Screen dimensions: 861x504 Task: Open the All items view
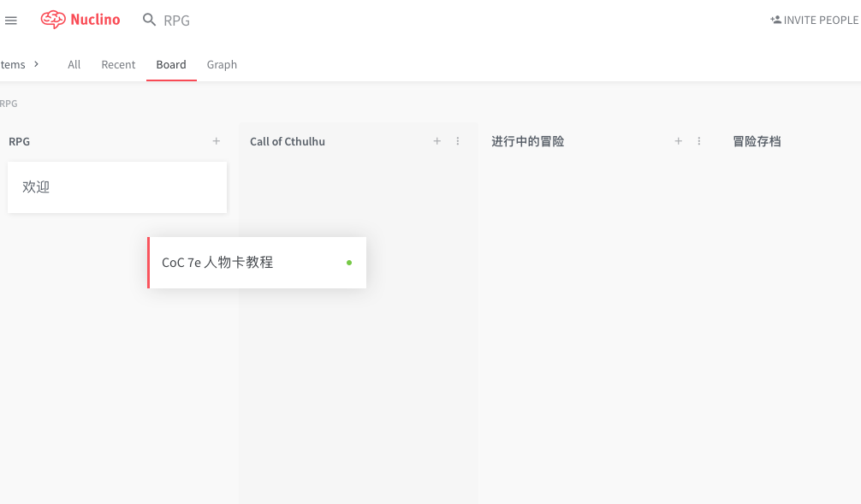pyautogui.click(x=74, y=64)
